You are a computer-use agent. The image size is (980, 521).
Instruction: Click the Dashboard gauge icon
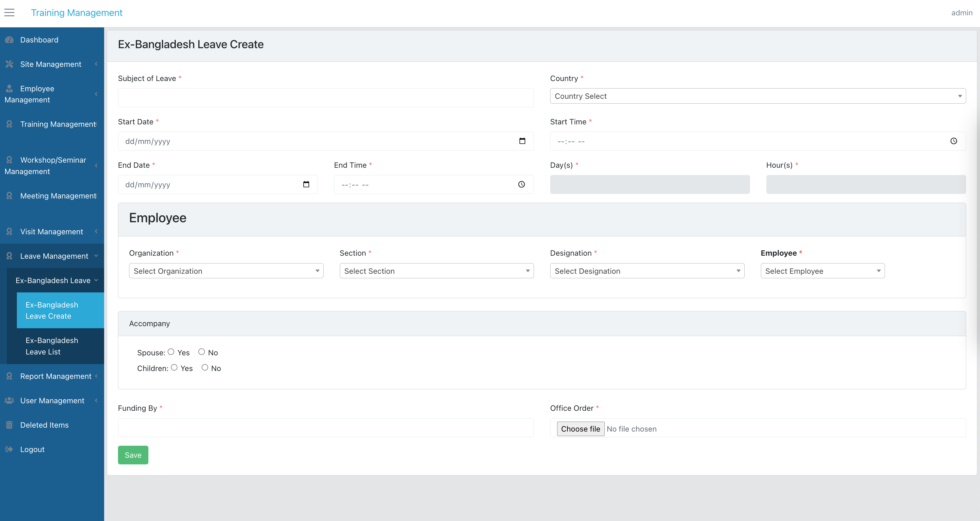9,39
